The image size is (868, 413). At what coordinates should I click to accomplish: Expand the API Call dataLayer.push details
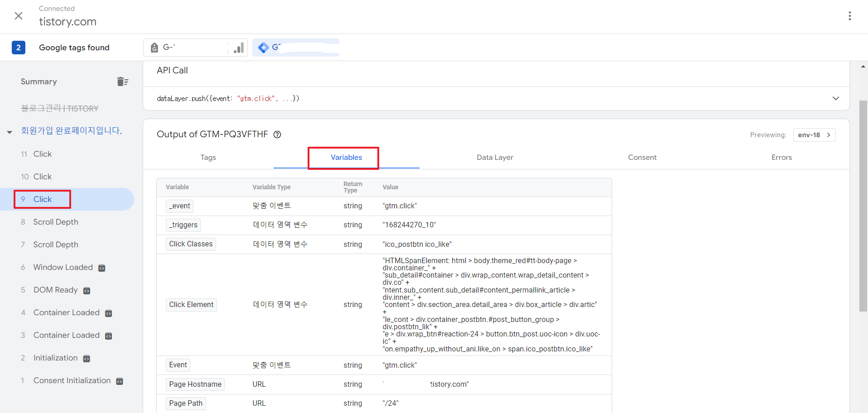coord(835,98)
